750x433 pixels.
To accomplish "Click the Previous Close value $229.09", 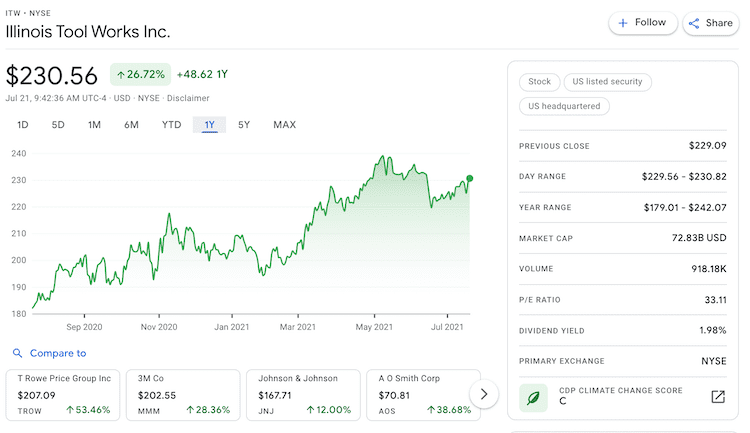I will point(707,145).
